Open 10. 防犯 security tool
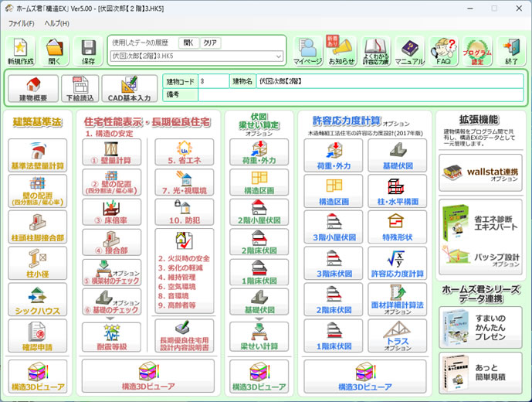 (185, 213)
